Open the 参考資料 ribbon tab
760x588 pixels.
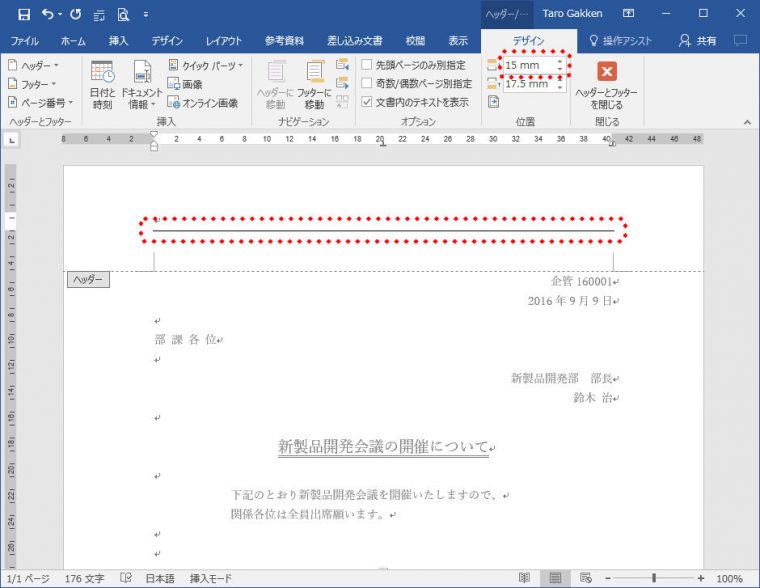(284, 41)
